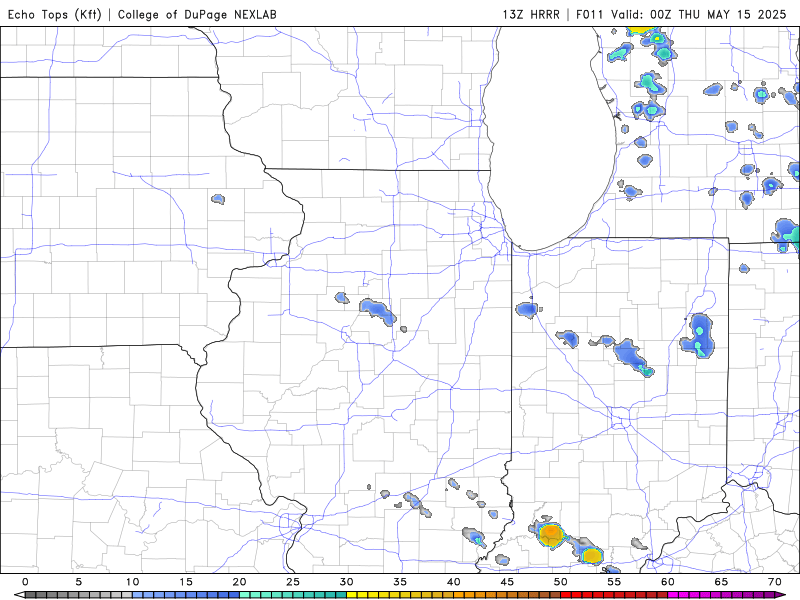Click the 'College of DuPage NEXLAB' label

coord(197,14)
